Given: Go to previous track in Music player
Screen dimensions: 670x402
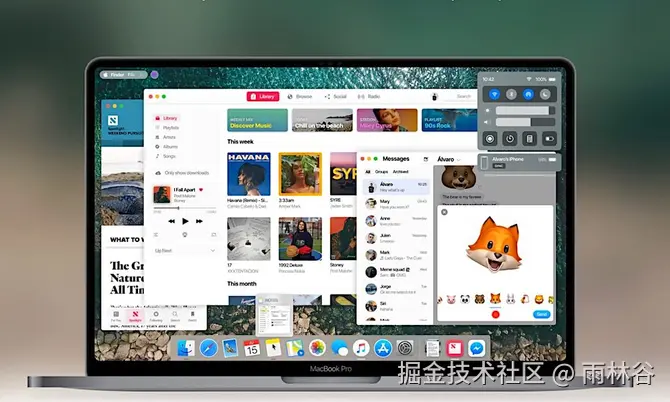Looking at the screenshot, I should point(171,221).
